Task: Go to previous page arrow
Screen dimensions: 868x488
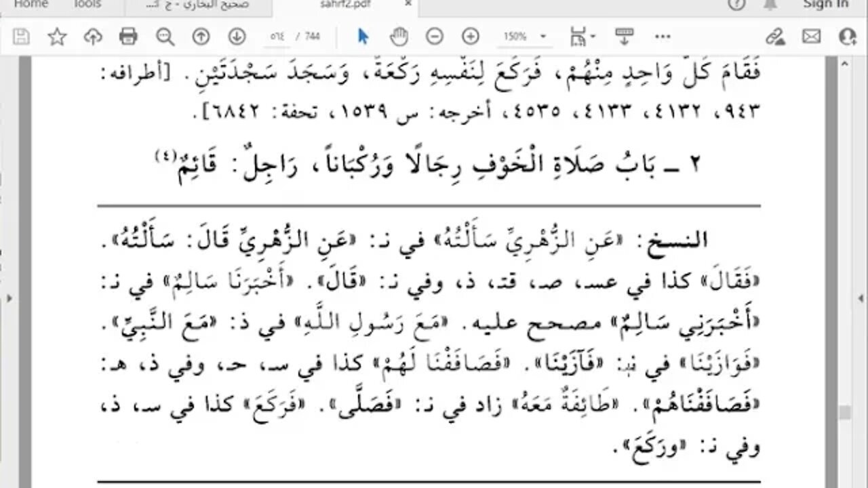Action: click(201, 36)
